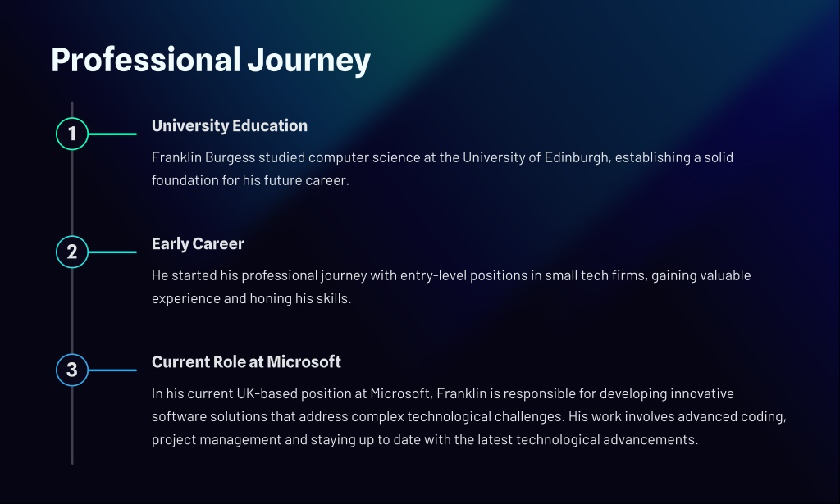Click the text 'experience and honing his skills'
This screenshot has width=840, height=504.
coord(251,298)
